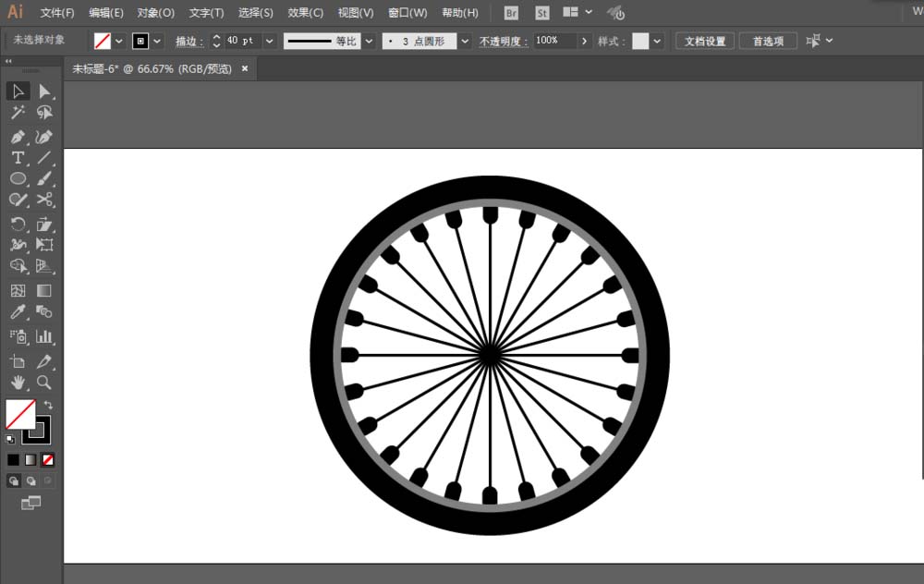924x584 pixels.
Task: Select the Shaper tool
Action: coord(18,200)
